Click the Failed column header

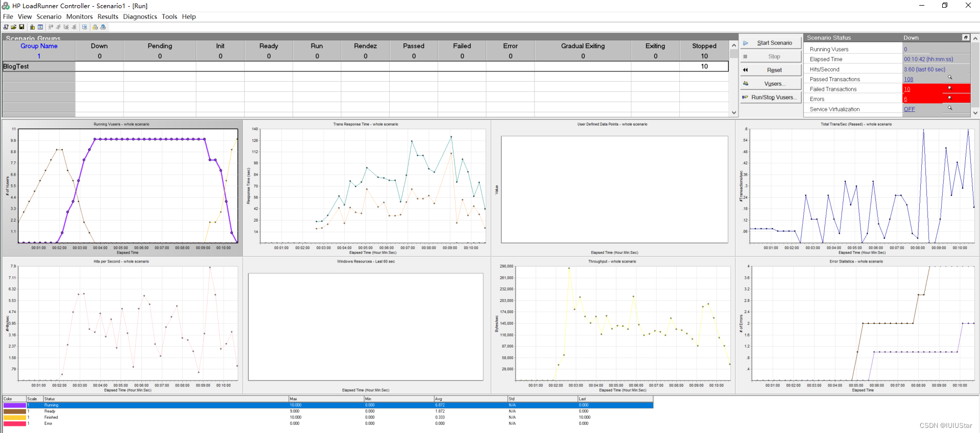click(462, 46)
